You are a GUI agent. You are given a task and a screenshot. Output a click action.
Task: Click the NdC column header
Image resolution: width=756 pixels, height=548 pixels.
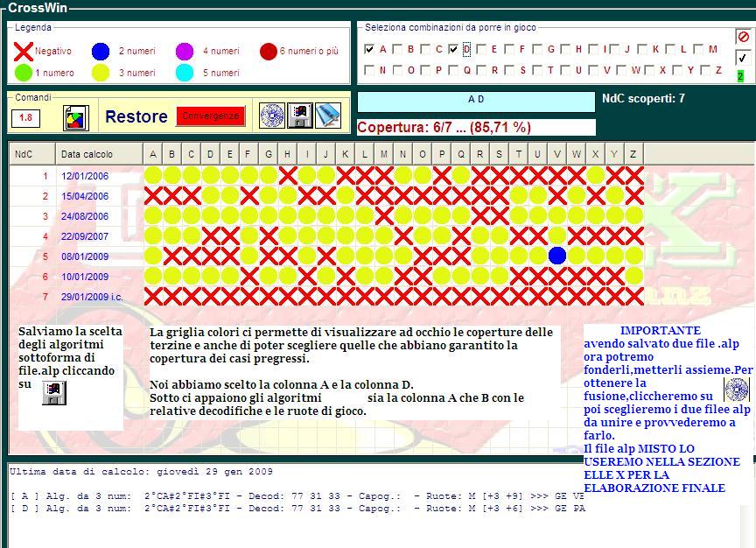click(32, 154)
